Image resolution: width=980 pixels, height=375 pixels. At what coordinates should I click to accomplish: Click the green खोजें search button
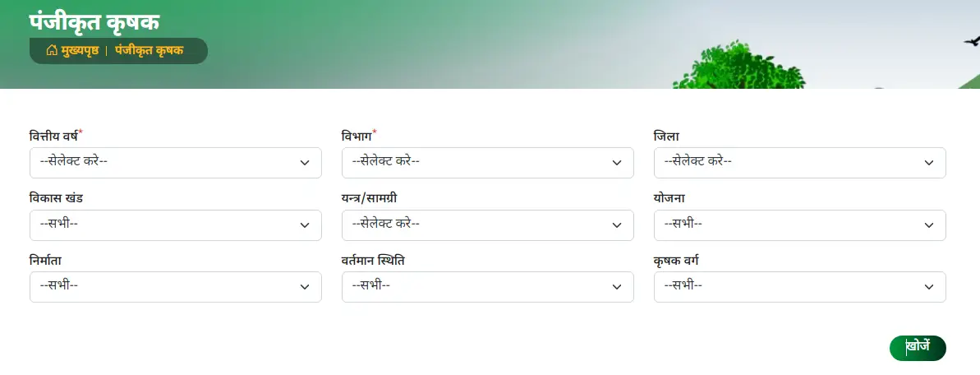[918, 348]
